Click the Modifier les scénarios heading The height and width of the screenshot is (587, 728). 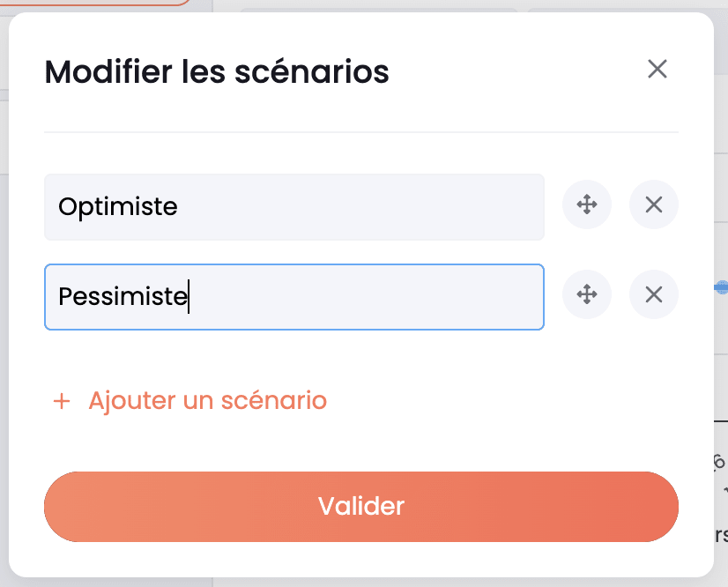point(217,72)
